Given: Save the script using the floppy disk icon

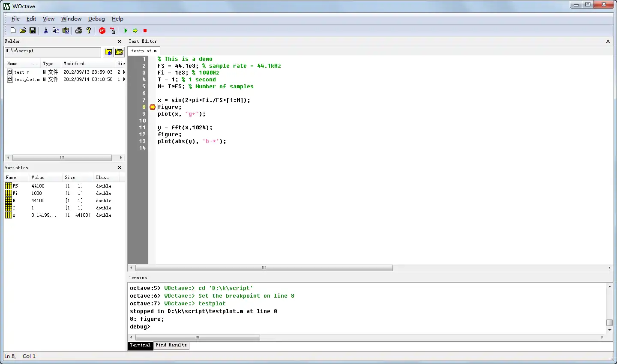Looking at the screenshot, I should tap(33, 30).
